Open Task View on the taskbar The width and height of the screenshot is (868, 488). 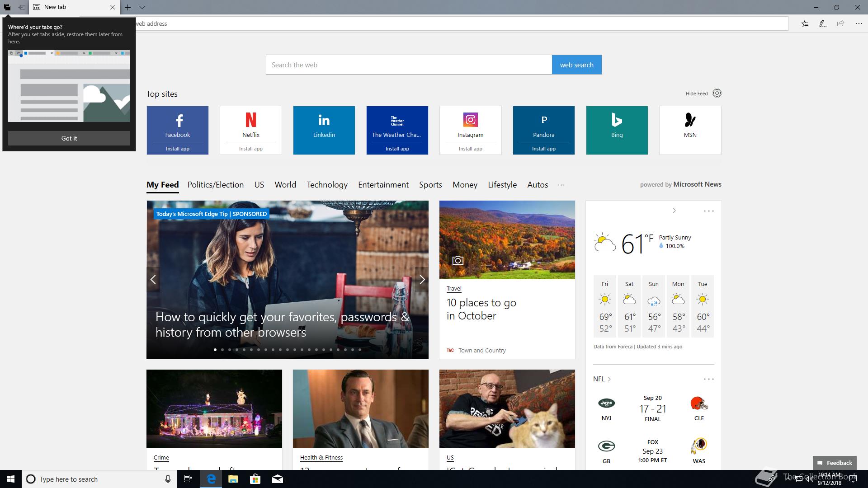pos(188,479)
